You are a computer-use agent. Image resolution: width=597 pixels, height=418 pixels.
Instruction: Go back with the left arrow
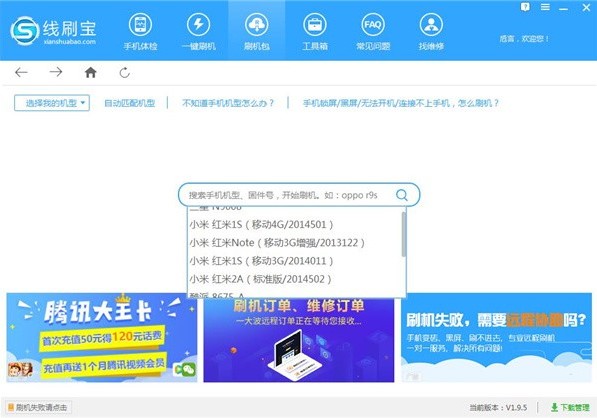click(21, 72)
